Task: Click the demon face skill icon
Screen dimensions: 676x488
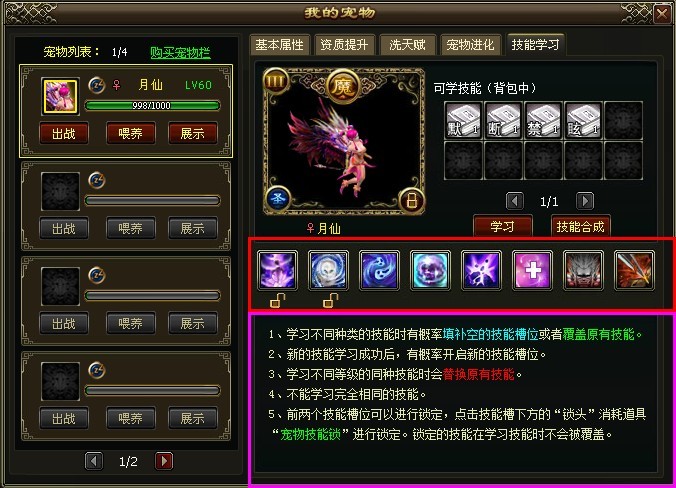Action: point(583,270)
